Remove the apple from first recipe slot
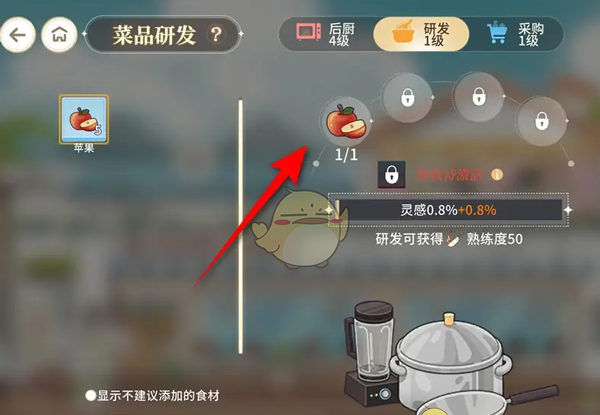600x415 pixels. pyautogui.click(x=346, y=122)
